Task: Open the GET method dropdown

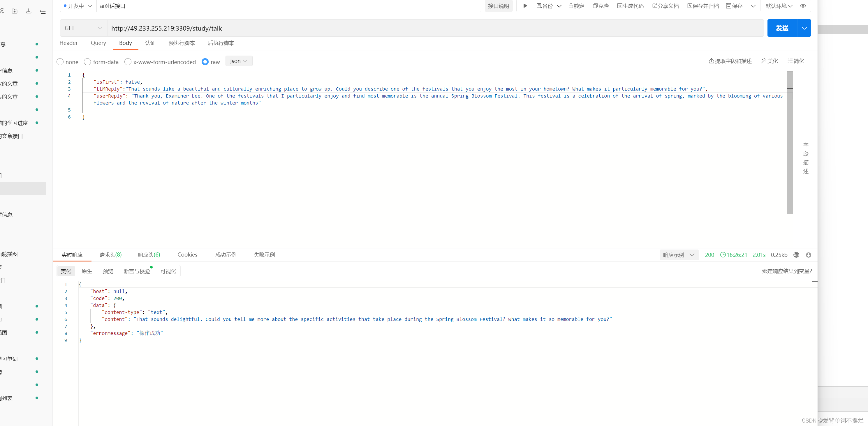Action: click(83, 28)
